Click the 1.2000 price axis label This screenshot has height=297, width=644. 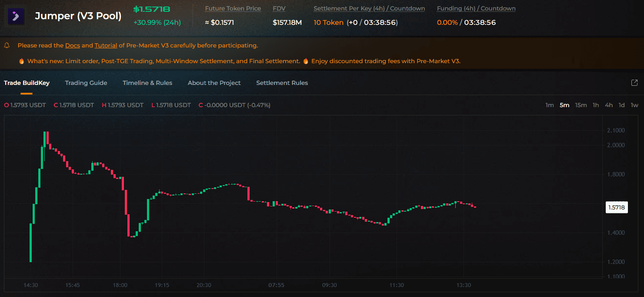616,262
